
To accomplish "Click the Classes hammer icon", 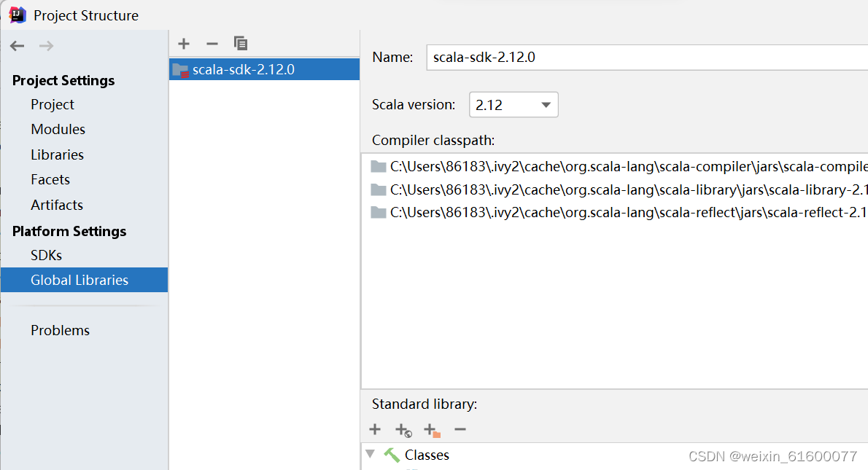I will coord(392,455).
